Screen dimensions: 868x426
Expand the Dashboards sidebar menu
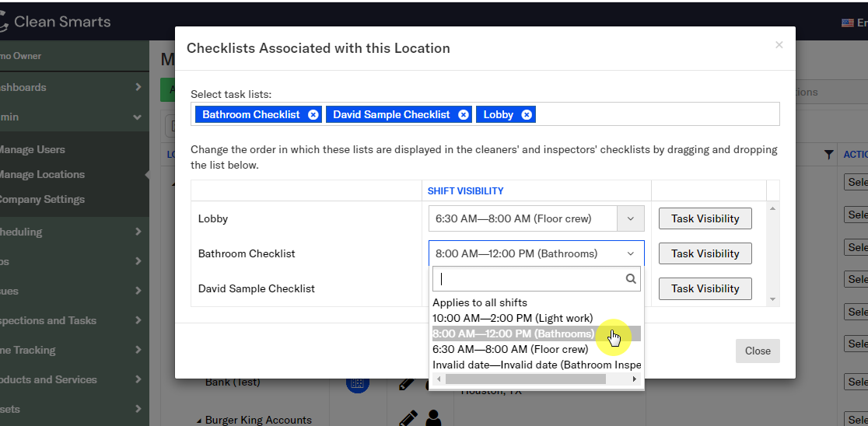tap(137, 87)
